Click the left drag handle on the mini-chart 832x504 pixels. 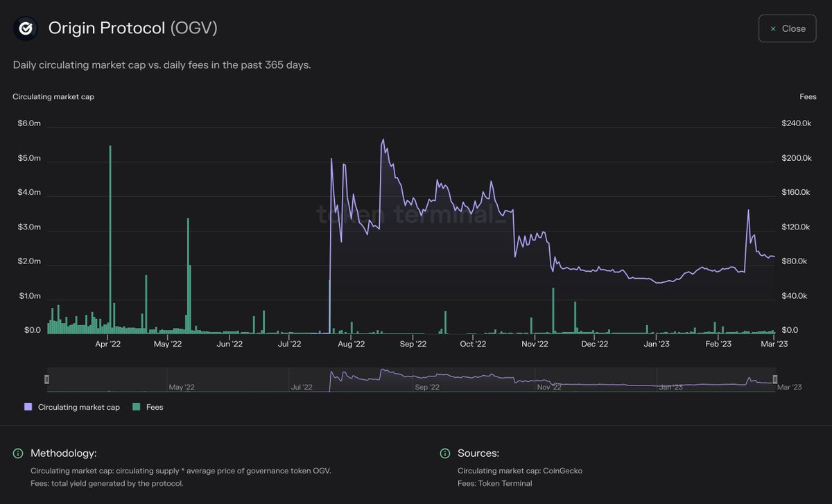46,379
